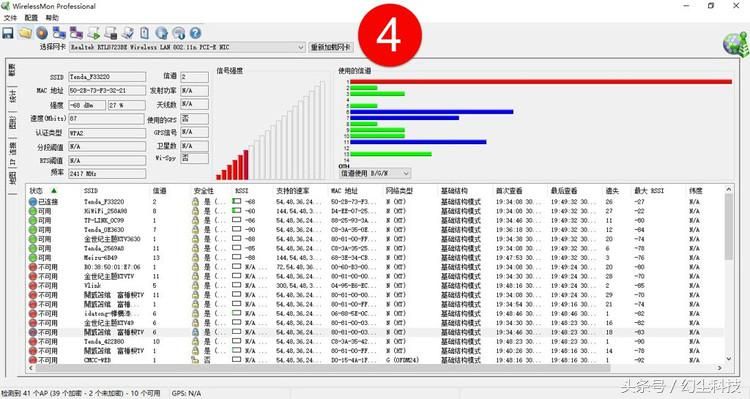The height and width of the screenshot is (399, 750).
Task: Click the stop logging toolbar icon
Action: pos(111,33)
